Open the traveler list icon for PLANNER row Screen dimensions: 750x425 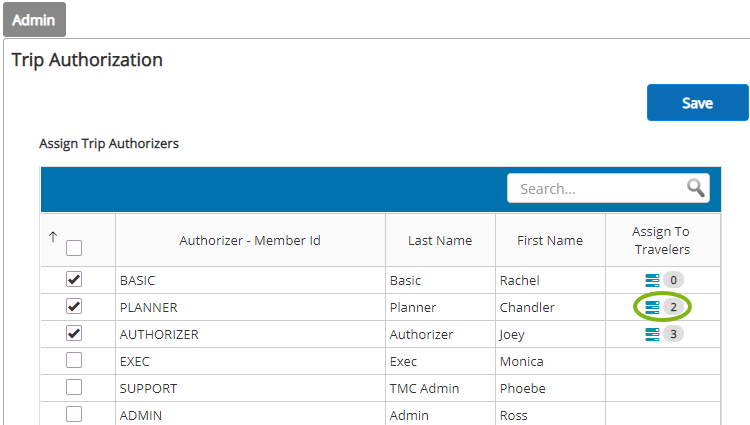pos(652,307)
